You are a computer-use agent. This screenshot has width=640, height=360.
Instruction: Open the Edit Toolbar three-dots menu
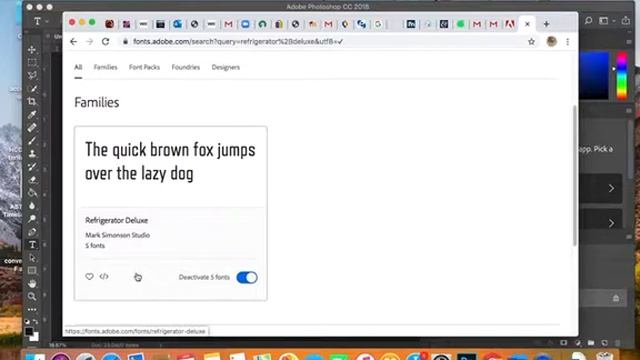pyautogui.click(x=32, y=310)
